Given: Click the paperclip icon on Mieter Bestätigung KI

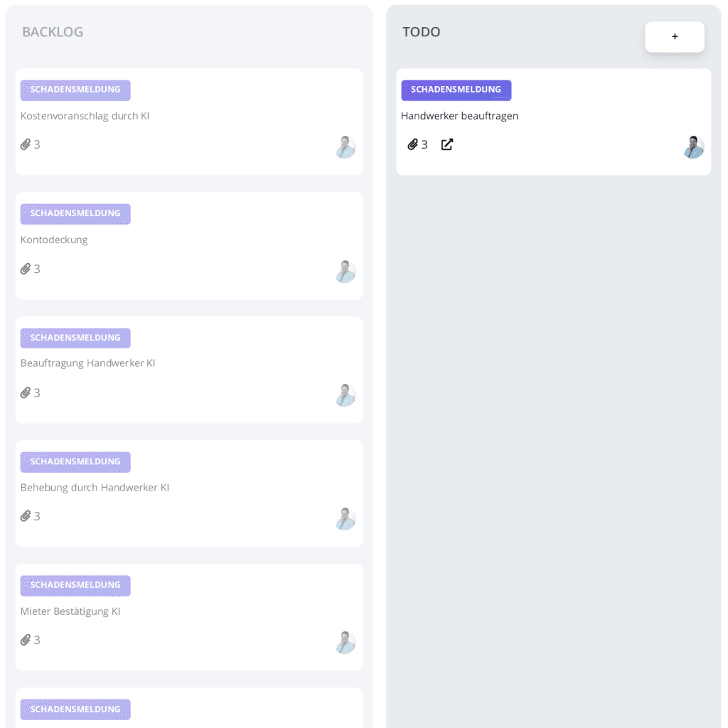Looking at the screenshot, I should pyautogui.click(x=26, y=640).
